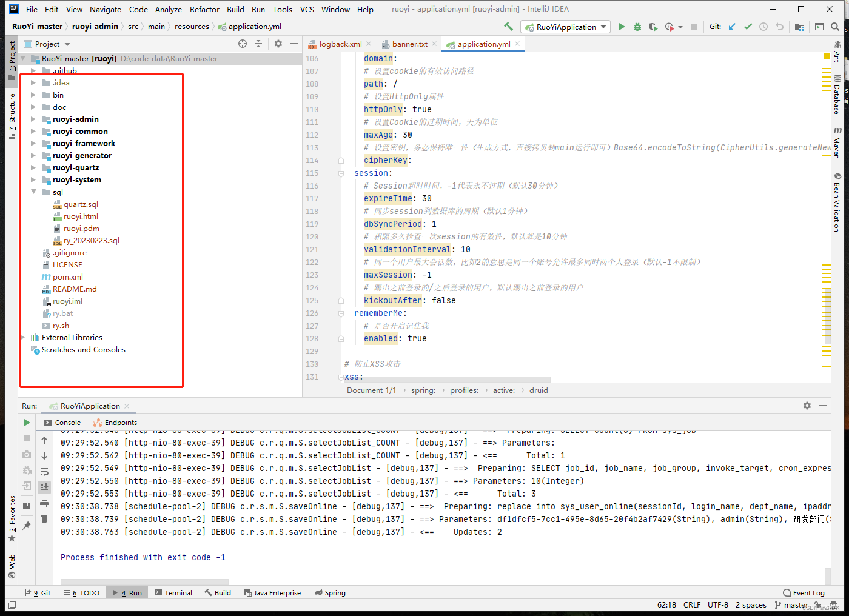Open the 6: TODO tool window button
Image resolution: width=849 pixels, height=616 pixels.
pos(81,592)
